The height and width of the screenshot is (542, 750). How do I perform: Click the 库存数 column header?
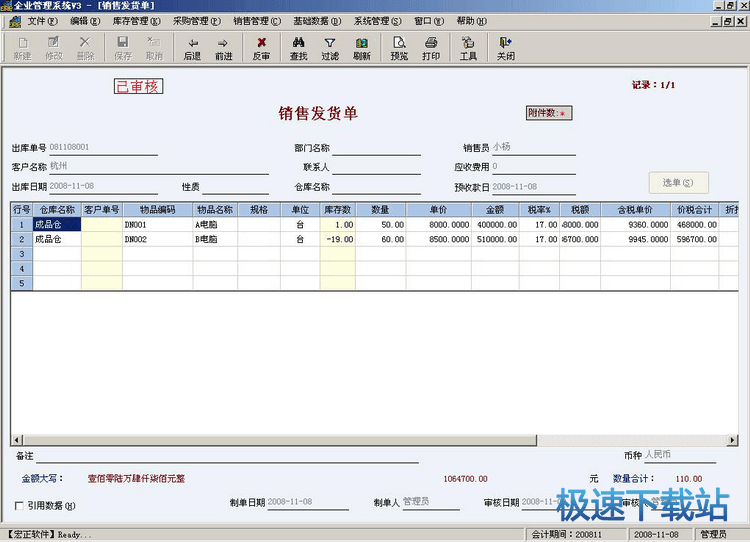[x=338, y=210]
